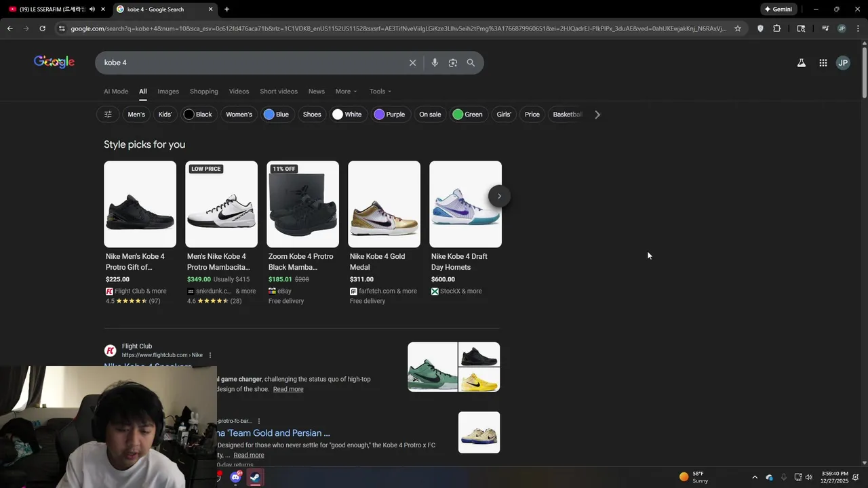Image resolution: width=868 pixels, height=488 pixels.
Task: Switch to Short videos tab
Action: pyautogui.click(x=279, y=91)
